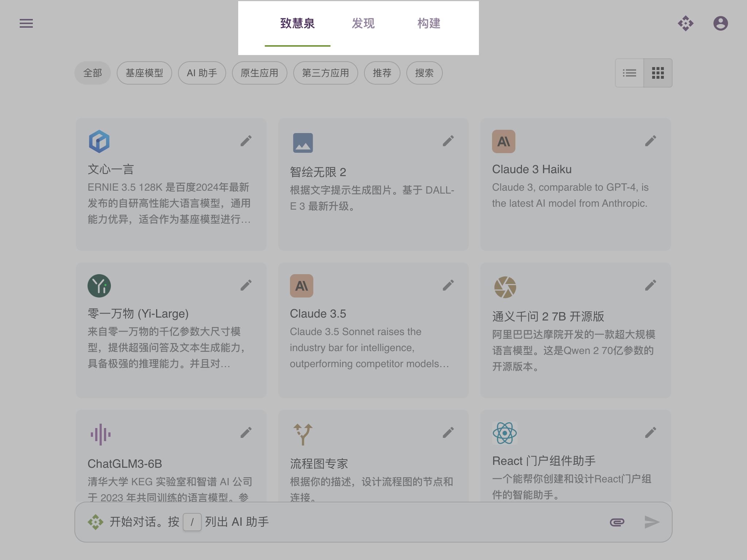Select the 基座模型 filter chip
Image resolution: width=747 pixels, height=560 pixels.
(x=144, y=73)
